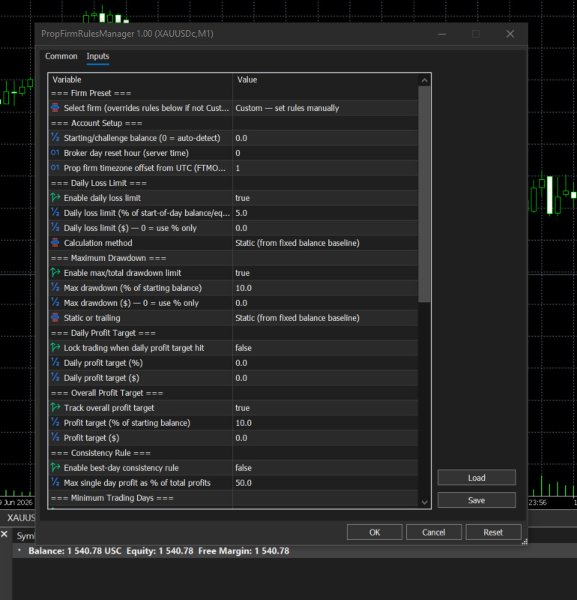Click the icon beside Max drawdown percent row
577x600 pixels.
point(55,288)
